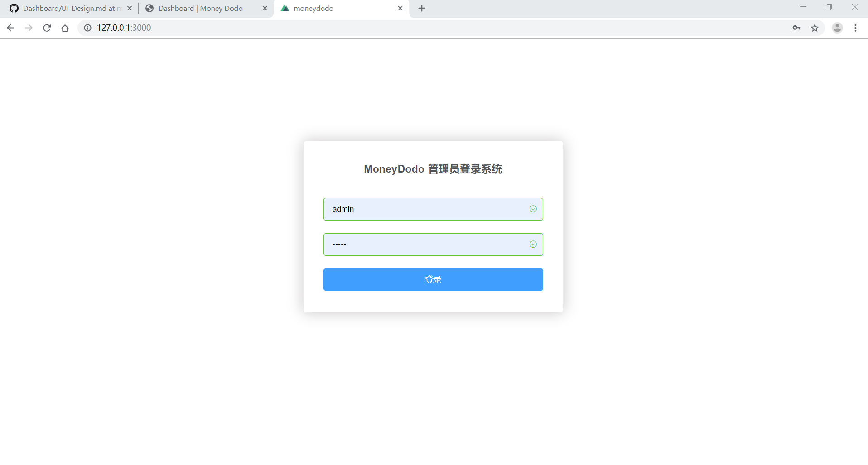The height and width of the screenshot is (465, 868).
Task: Reload the current page
Action: click(47, 28)
